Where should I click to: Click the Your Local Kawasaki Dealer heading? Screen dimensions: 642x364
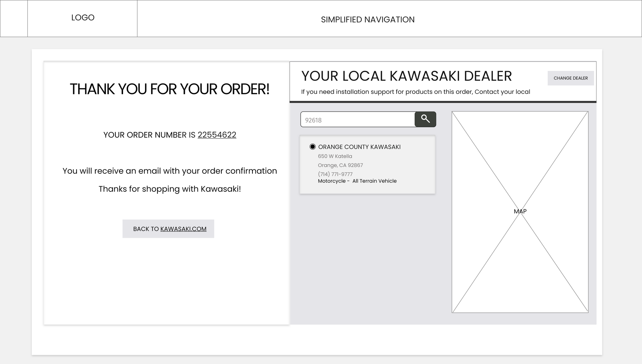coord(406,76)
